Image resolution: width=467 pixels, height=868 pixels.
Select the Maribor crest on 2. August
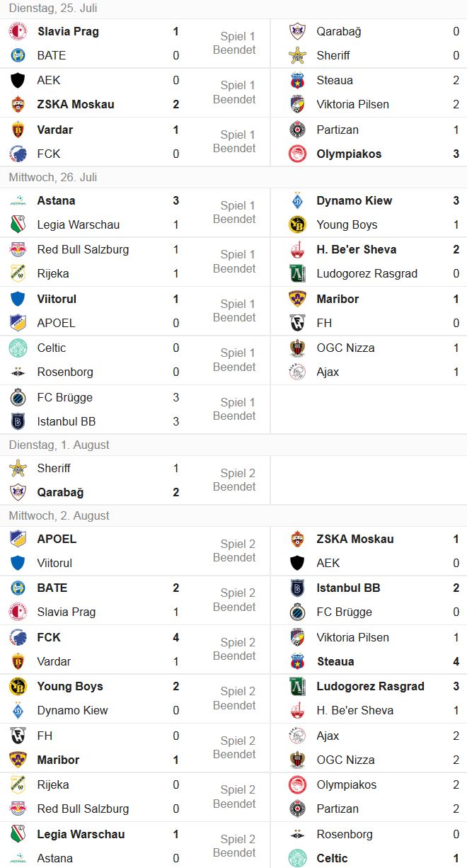pyautogui.click(x=18, y=760)
